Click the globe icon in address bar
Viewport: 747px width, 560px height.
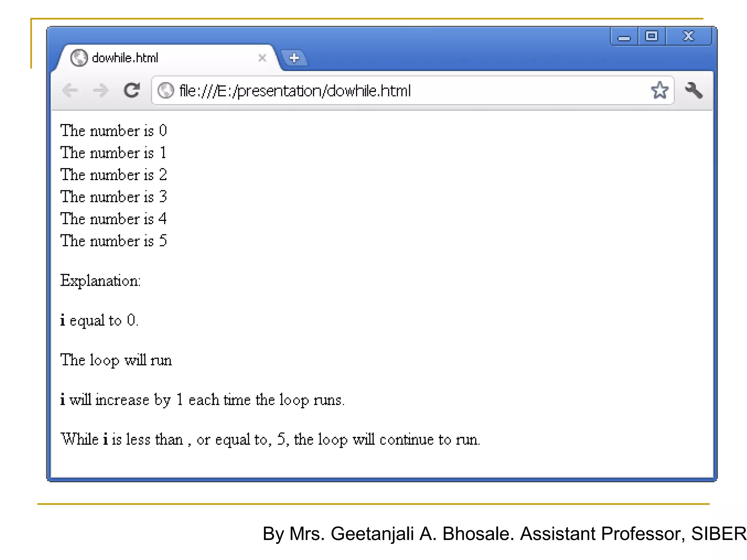click(166, 90)
